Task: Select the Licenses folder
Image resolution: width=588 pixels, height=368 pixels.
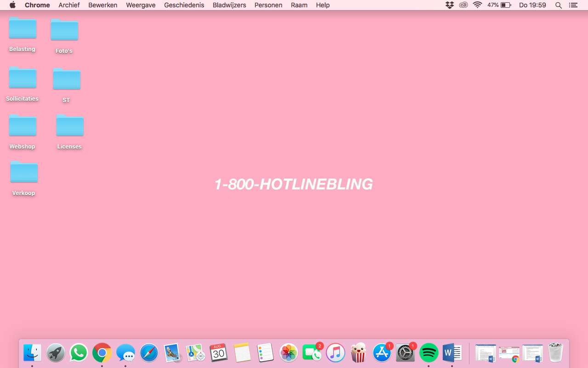Action: pos(69,132)
